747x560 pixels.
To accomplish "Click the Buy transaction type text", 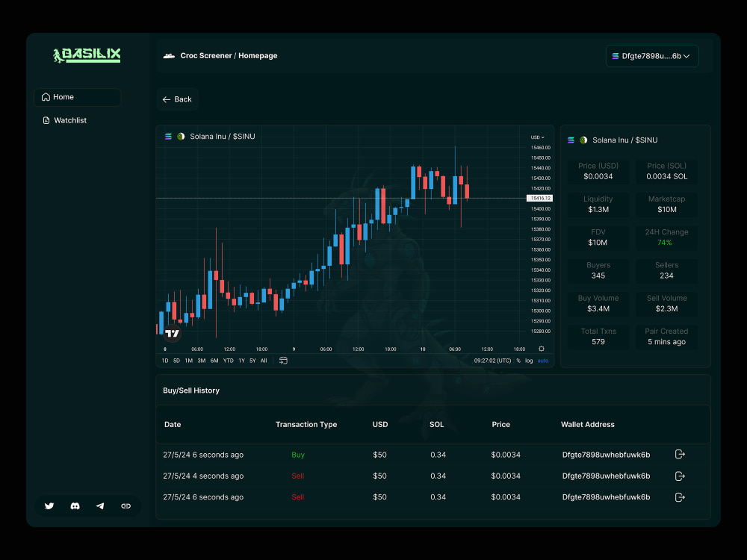I will coord(298,455).
